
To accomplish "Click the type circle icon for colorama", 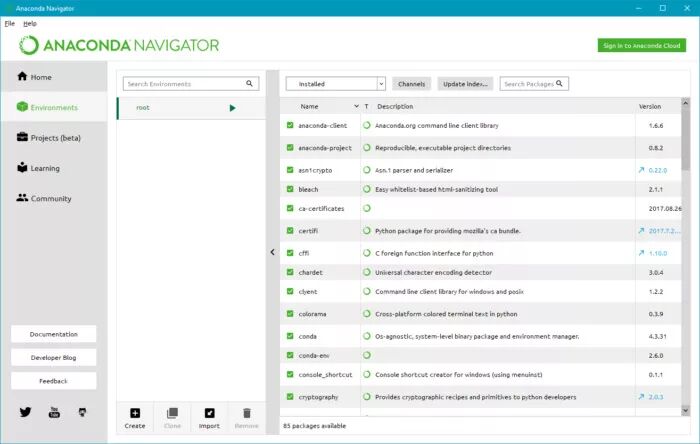I will click(367, 314).
